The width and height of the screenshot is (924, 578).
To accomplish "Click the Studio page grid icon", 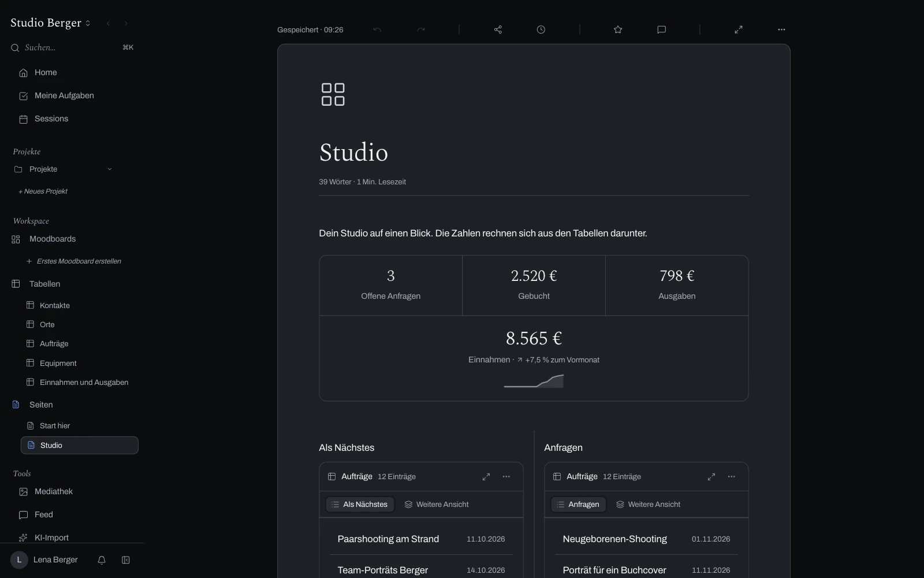I will tap(333, 94).
